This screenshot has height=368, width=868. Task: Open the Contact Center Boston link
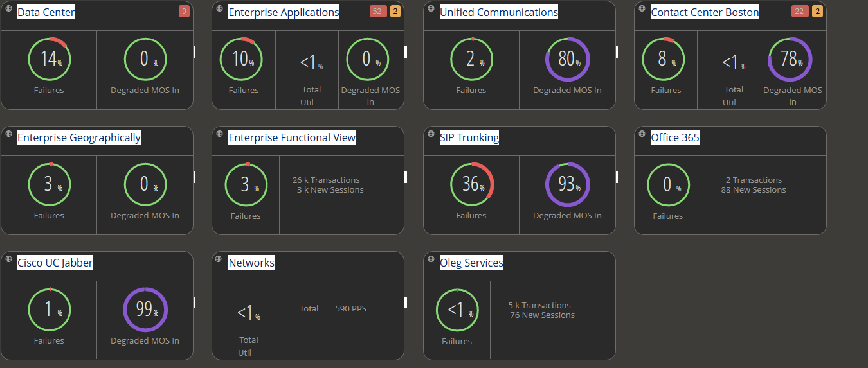(705, 12)
